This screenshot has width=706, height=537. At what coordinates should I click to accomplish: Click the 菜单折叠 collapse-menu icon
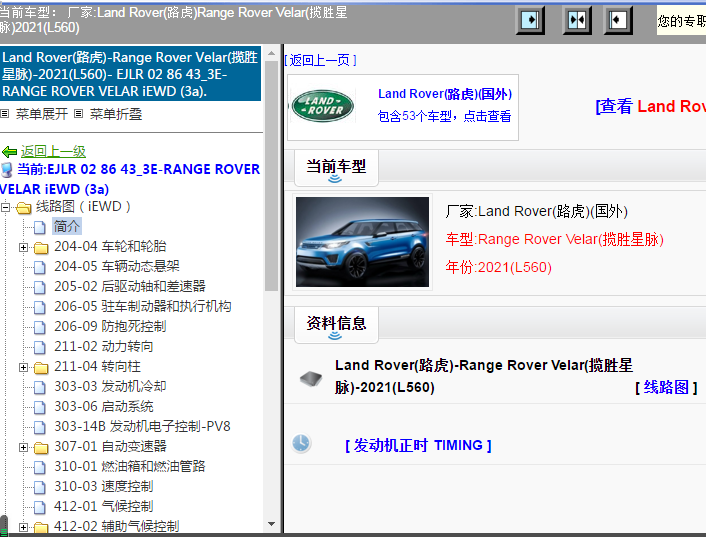tap(78, 113)
